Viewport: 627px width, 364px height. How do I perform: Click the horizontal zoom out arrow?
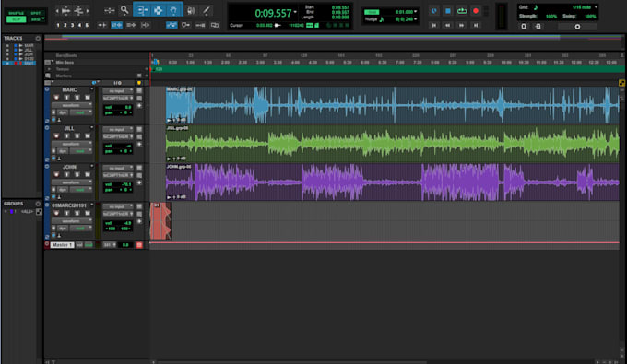click(57, 11)
